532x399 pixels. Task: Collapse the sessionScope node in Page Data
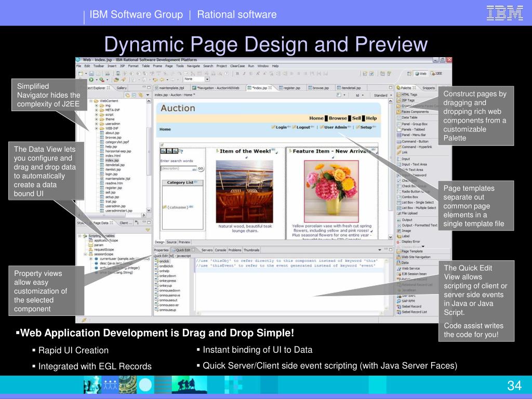[x=85, y=254]
